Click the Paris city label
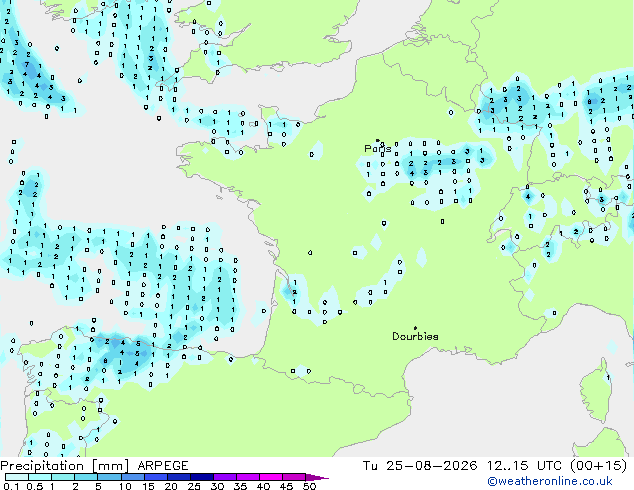 pyautogui.click(x=378, y=149)
